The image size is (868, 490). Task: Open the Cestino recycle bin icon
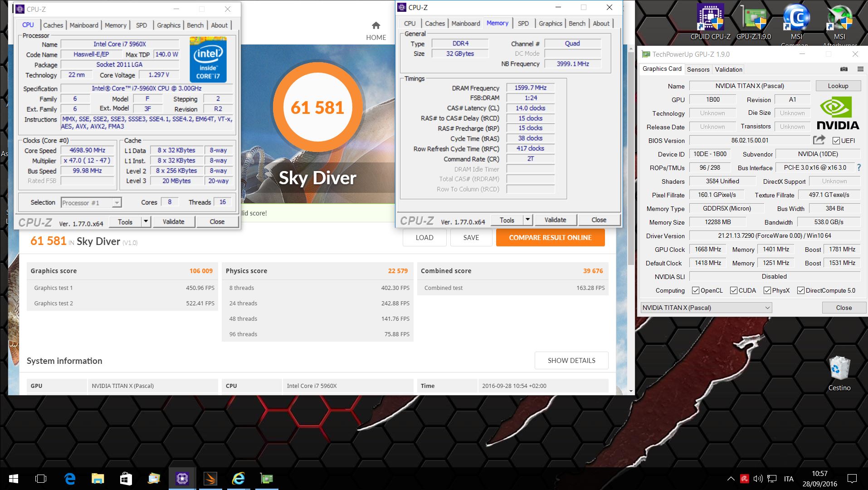pos(839,374)
